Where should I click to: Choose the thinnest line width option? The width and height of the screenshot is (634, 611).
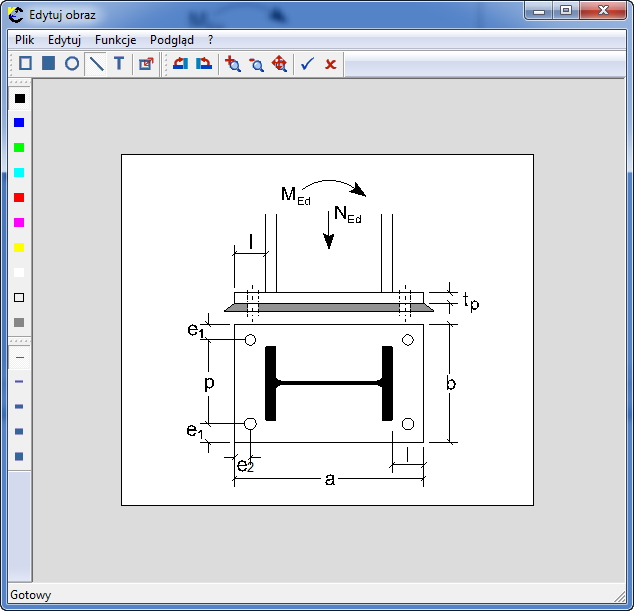click(19, 356)
